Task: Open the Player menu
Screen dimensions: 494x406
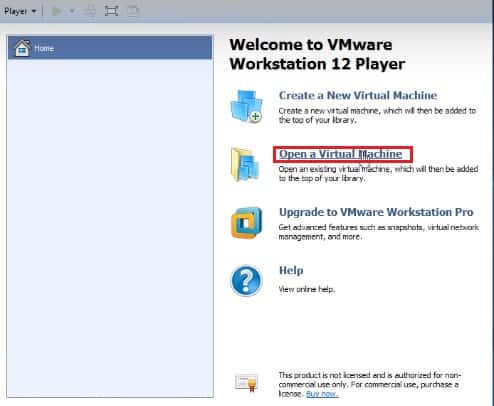Action: click(x=20, y=11)
